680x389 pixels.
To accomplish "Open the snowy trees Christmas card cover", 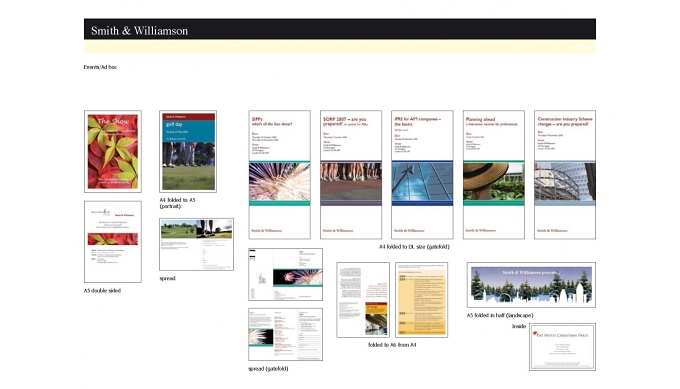I will coord(531,285).
